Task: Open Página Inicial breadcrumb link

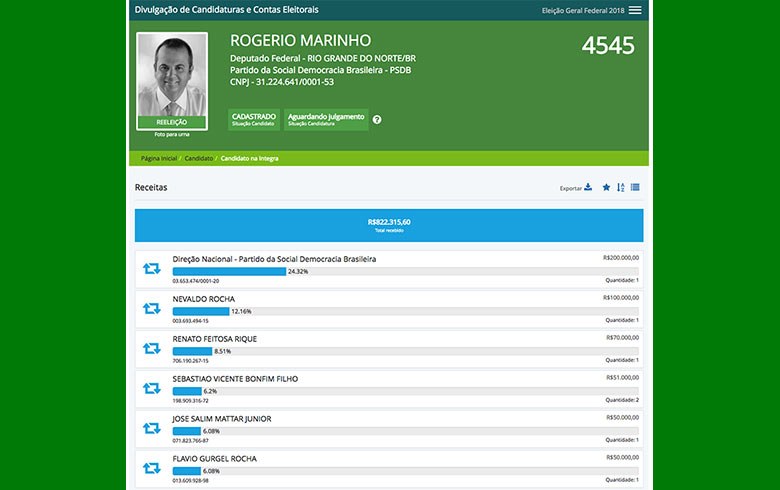Action: [159, 158]
